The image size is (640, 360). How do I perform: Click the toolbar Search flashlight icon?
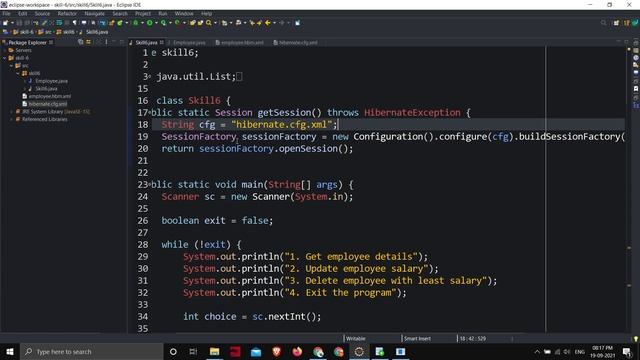pos(209,23)
